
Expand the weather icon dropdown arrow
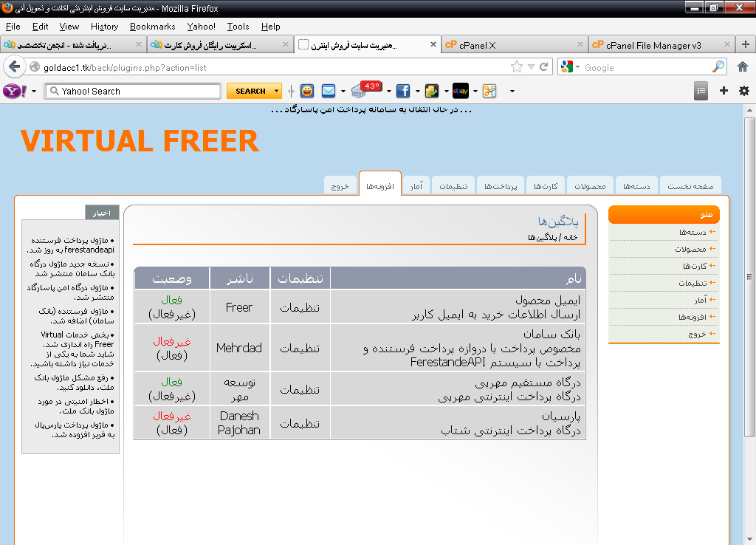click(388, 91)
